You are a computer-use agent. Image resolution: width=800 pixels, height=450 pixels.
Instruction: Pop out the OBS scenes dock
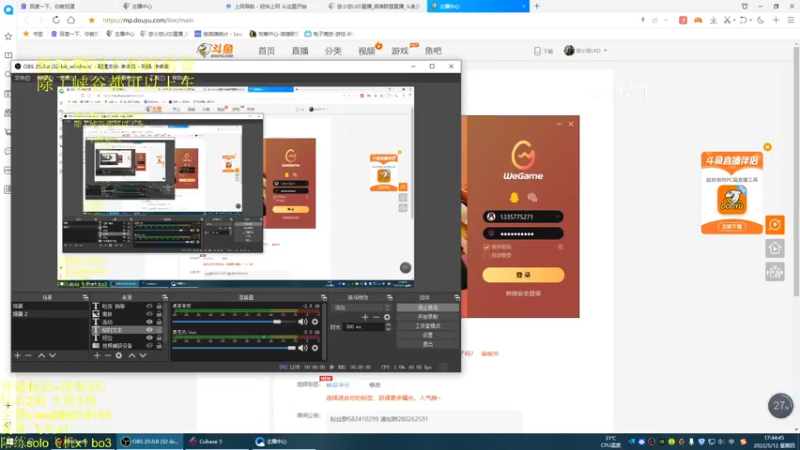[x=85, y=297]
